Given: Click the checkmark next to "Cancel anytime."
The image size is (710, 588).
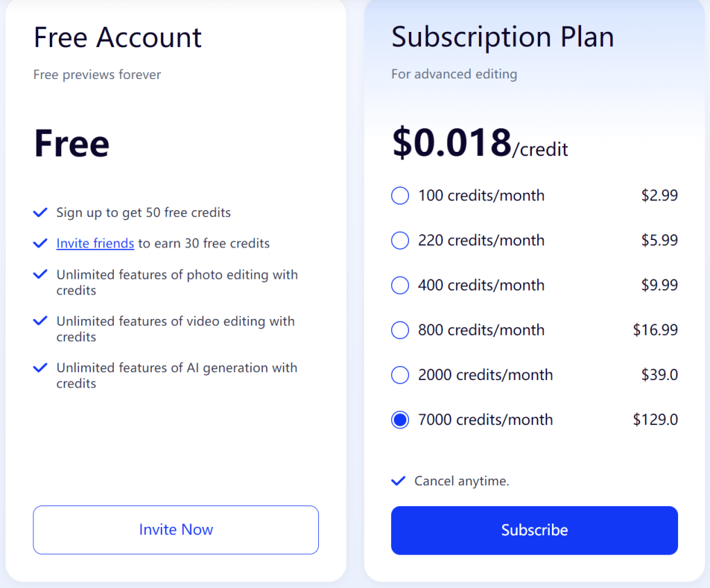Looking at the screenshot, I should tap(399, 480).
